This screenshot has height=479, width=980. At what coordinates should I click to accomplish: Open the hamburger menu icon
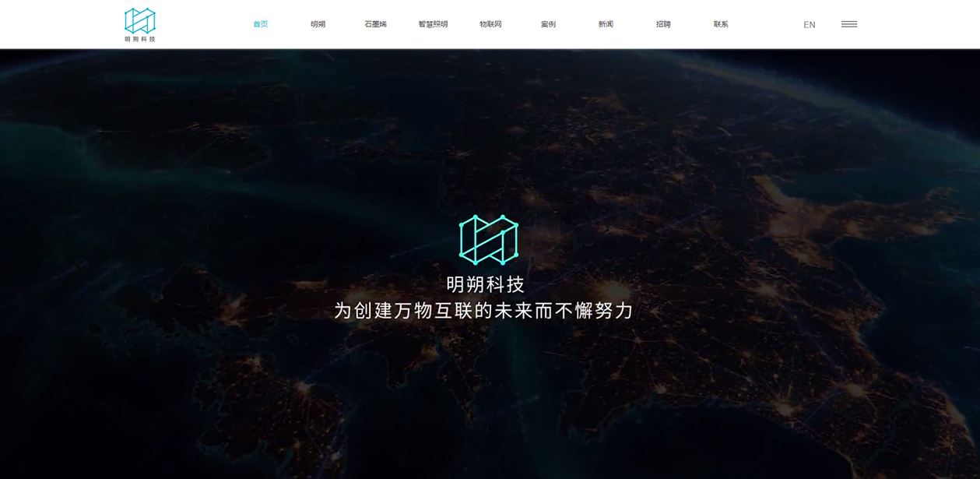[x=848, y=25]
